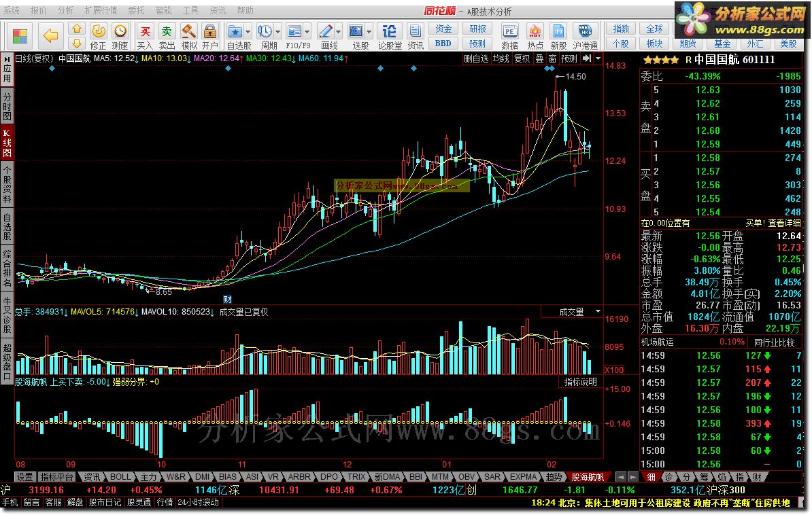Click the yellow down arrow icon
This screenshot has width=812, height=515.
77,43
